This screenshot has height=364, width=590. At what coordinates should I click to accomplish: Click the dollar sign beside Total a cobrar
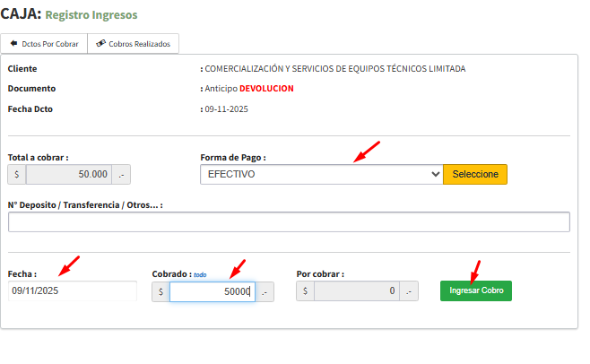tap(17, 174)
